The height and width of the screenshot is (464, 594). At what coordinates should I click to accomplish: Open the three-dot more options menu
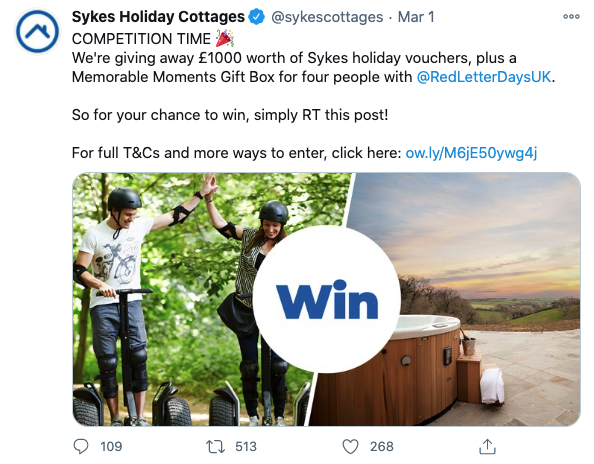tap(571, 17)
